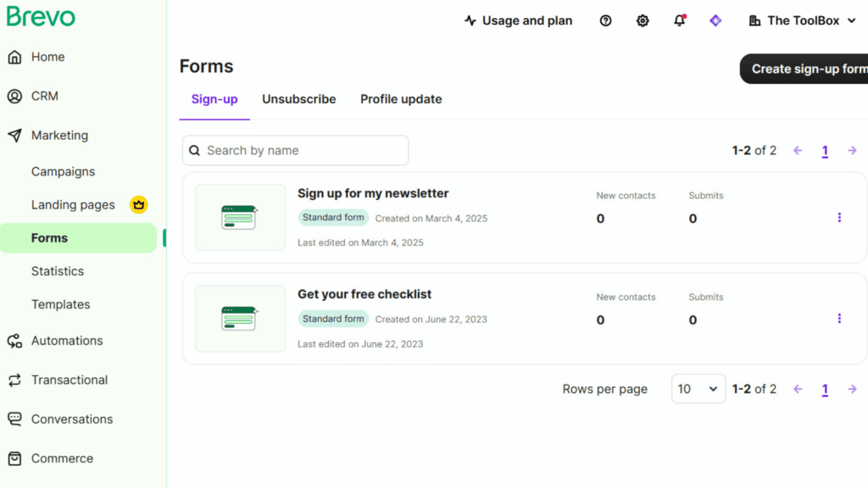Go to previous page using bottom arrow

click(798, 389)
